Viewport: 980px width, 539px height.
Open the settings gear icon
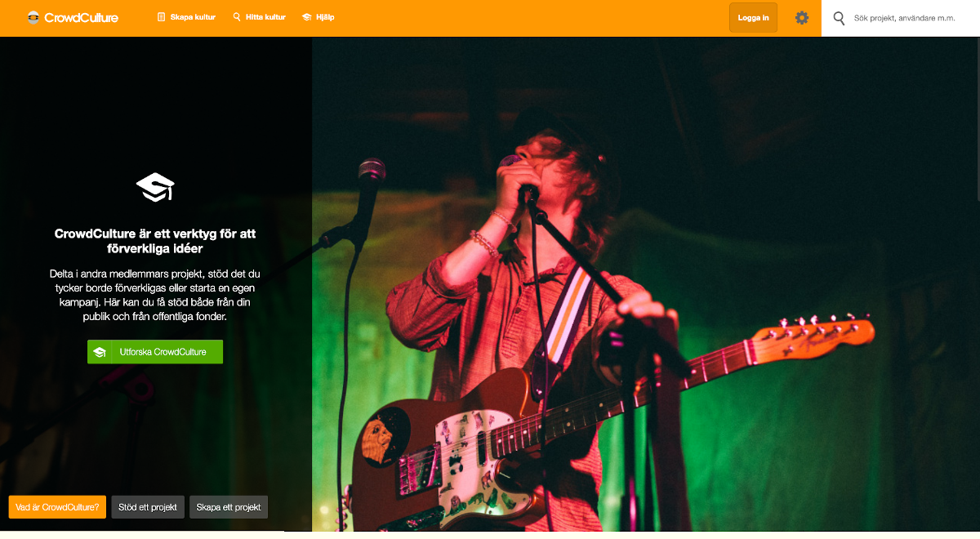pyautogui.click(x=802, y=18)
